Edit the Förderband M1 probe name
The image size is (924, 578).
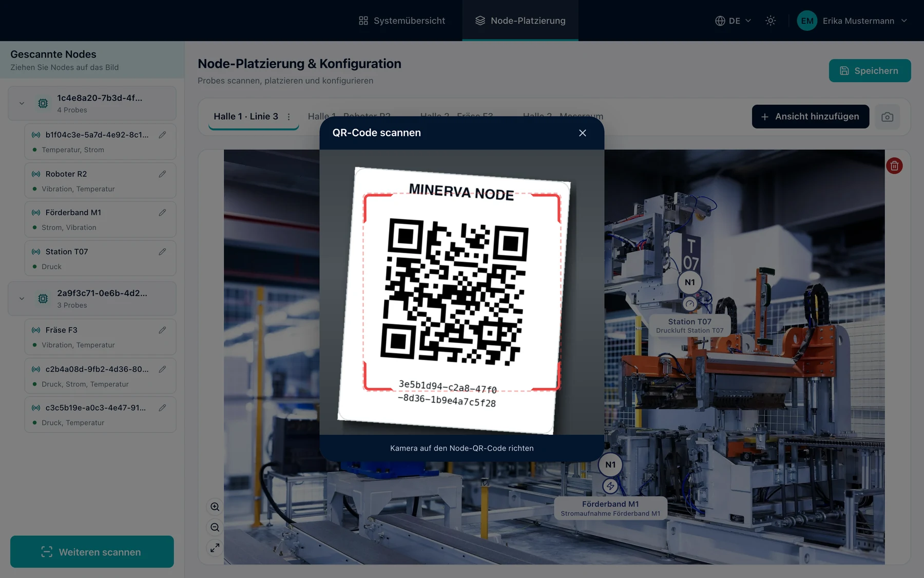162,213
